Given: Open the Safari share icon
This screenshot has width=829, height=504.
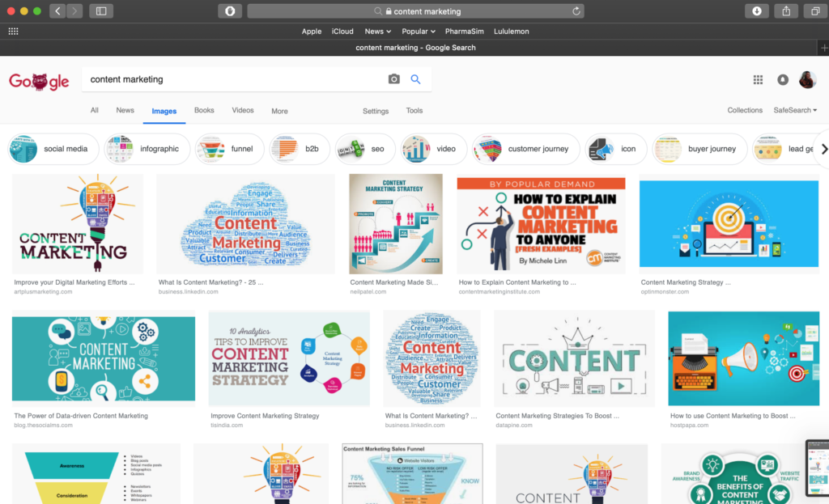Looking at the screenshot, I should point(786,11).
